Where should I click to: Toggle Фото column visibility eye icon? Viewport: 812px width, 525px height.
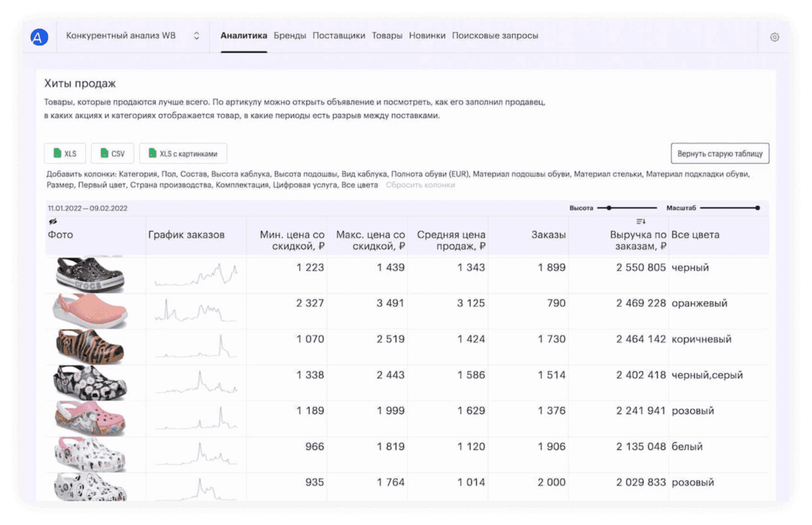[x=52, y=222]
